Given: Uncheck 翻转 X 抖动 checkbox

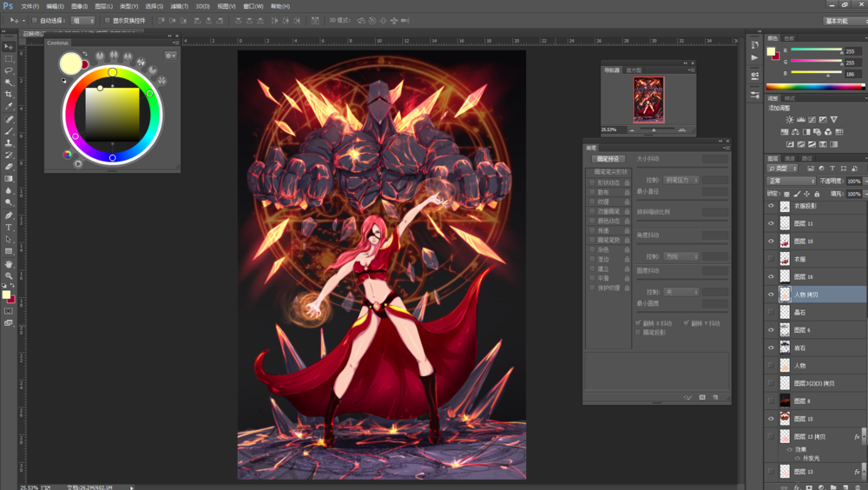Looking at the screenshot, I should coord(639,323).
